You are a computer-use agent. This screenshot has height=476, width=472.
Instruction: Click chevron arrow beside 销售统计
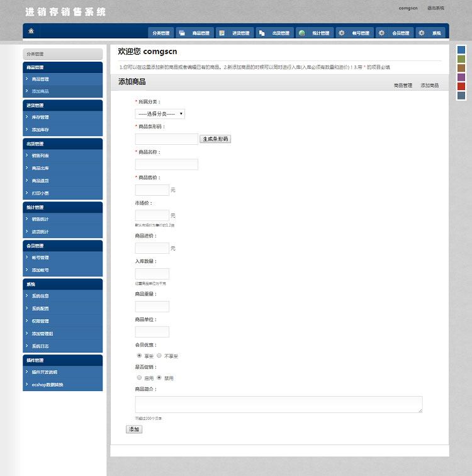pos(26,219)
